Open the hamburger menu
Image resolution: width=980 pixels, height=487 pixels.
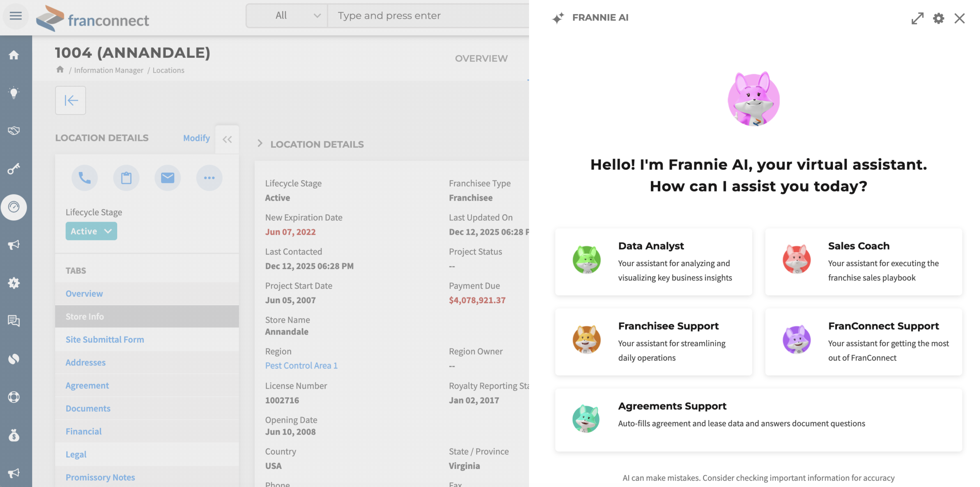coord(16,16)
